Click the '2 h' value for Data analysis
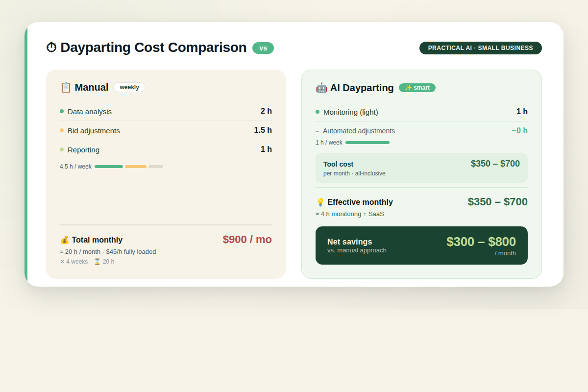 [x=266, y=111]
